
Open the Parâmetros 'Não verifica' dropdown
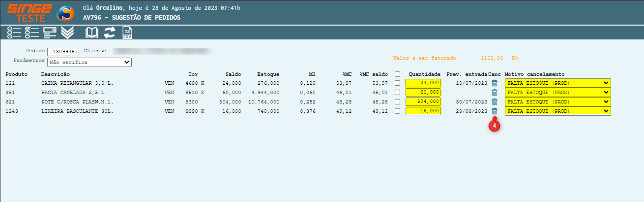89,63
